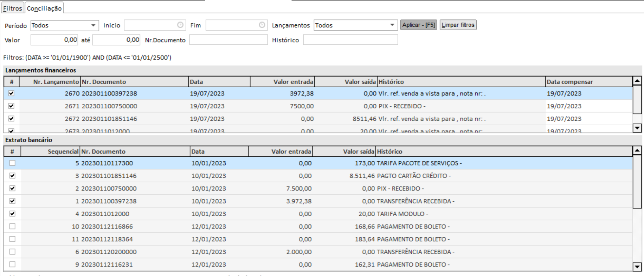Image resolution: width=644 pixels, height=276 pixels.
Task: Uncheck the PAGTO CARTÃO CRÉDITO row checkbox
Action: click(12, 176)
